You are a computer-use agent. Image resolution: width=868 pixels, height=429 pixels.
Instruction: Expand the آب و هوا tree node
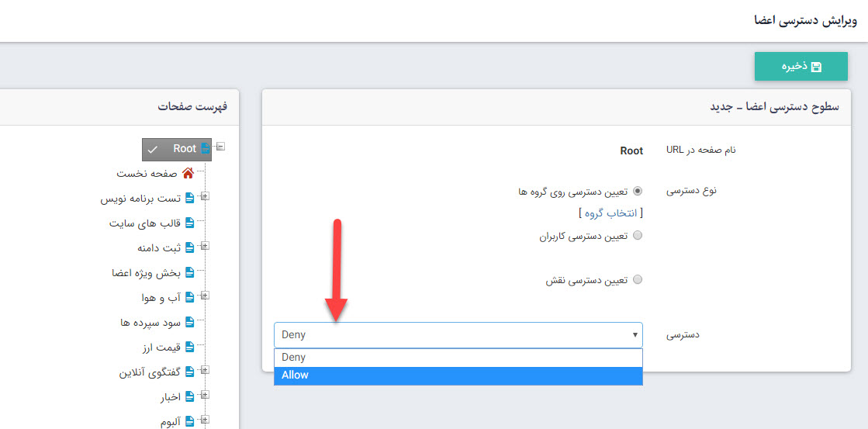205,296
